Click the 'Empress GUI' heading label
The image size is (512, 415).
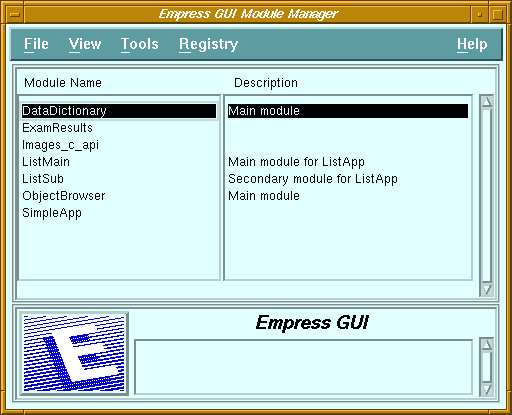312,323
